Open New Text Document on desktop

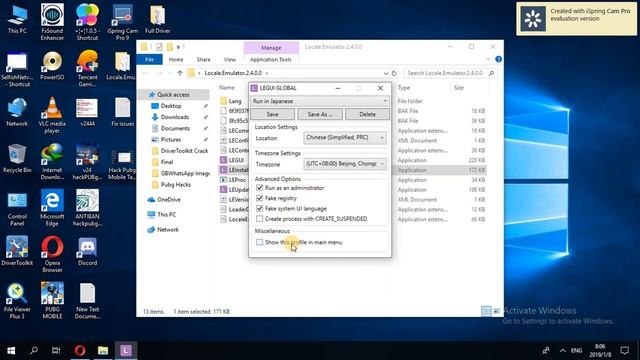[x=87, y=301]
